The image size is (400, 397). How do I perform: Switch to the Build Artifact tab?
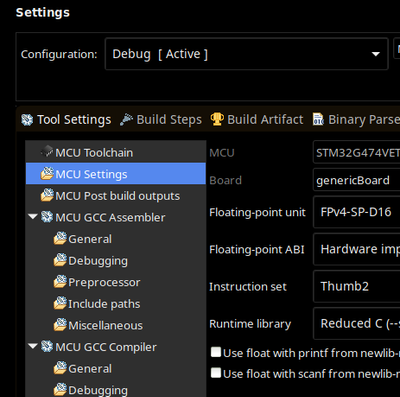[257, 119]
